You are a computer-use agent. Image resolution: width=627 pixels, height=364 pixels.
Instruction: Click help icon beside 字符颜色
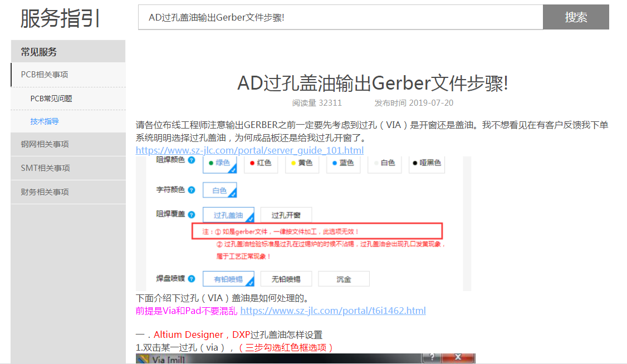click(x=192, y=190)
